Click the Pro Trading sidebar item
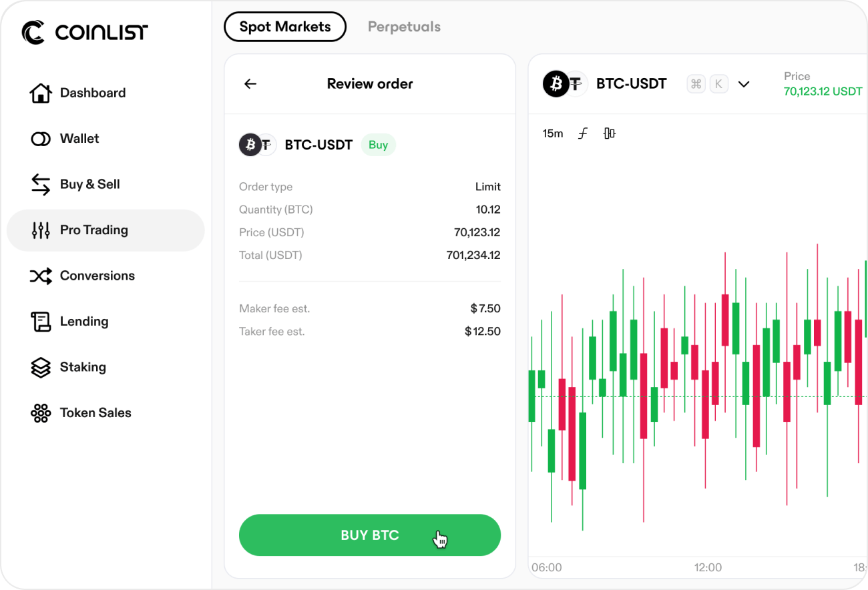 click(x=105, y=230)
